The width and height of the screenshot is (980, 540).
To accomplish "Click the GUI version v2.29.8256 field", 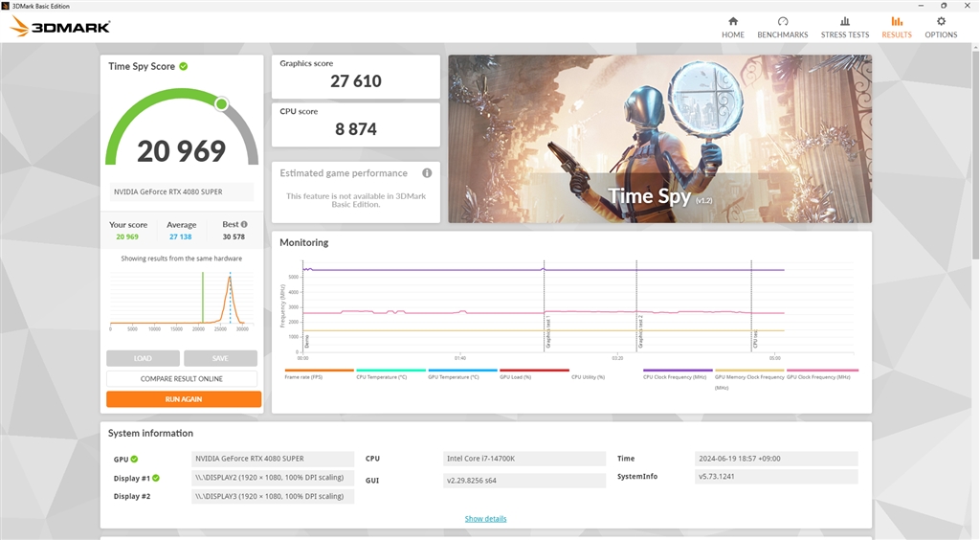I will tap(524, 481).
